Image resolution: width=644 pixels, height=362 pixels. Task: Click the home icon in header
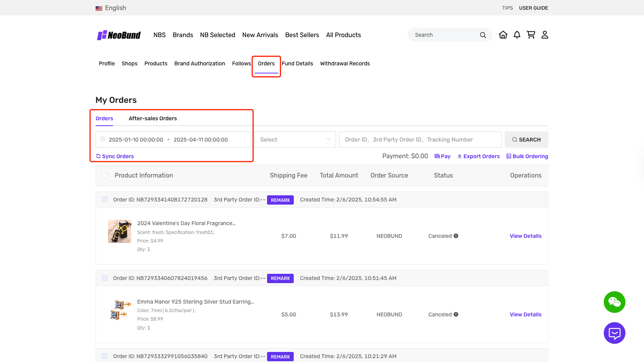click(503, 35)
